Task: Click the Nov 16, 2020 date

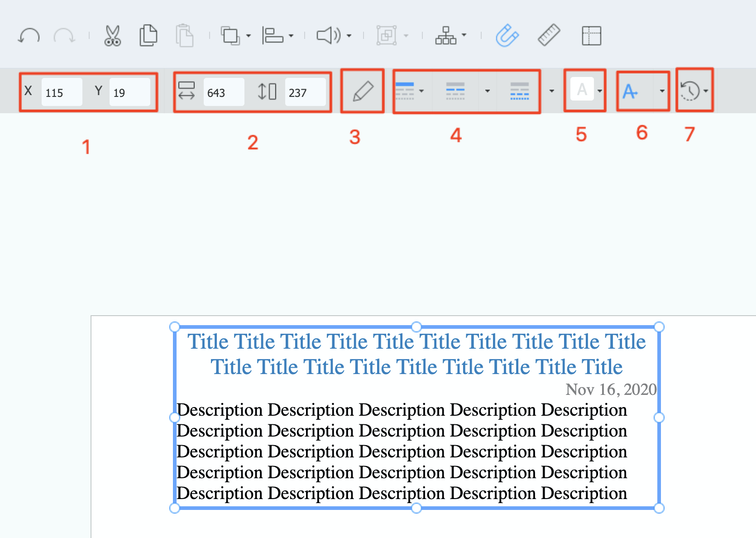Action: pos(611,389)
